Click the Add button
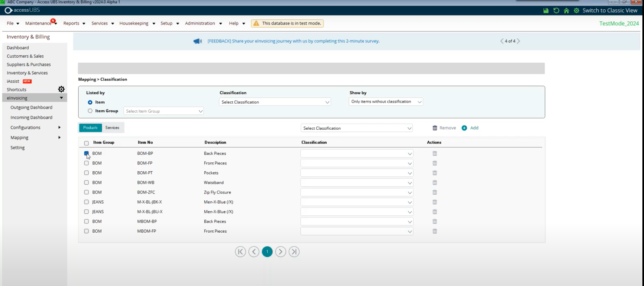Image resolution: width=644 pixels, height=286 pixels. pyautogui.click(x=470, y=128)
